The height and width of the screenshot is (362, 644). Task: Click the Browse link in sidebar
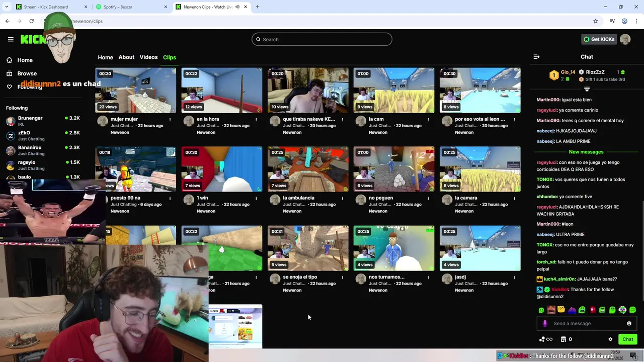(27, 73)
